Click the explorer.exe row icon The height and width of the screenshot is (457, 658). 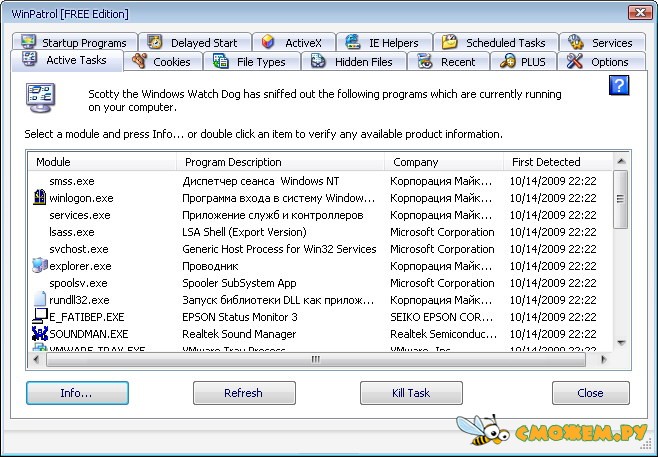pos(39,265)
